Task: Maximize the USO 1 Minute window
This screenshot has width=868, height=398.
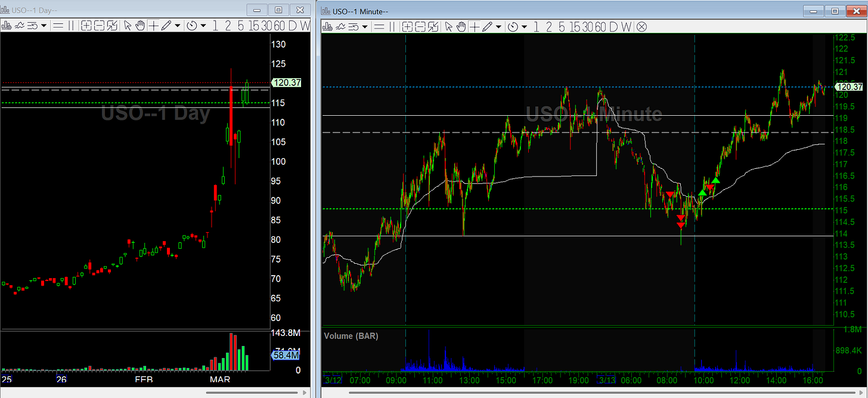Action: [x=835, y=10]
